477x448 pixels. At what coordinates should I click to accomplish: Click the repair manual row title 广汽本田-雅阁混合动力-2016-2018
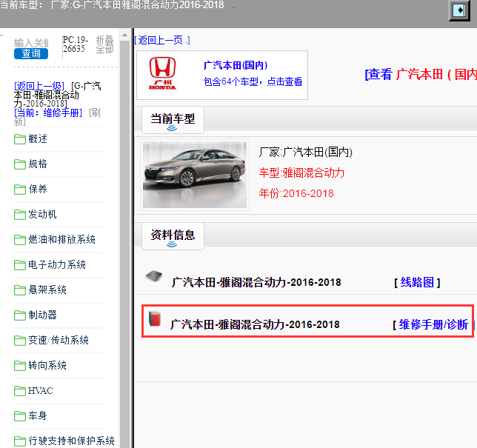click(255, 324)
